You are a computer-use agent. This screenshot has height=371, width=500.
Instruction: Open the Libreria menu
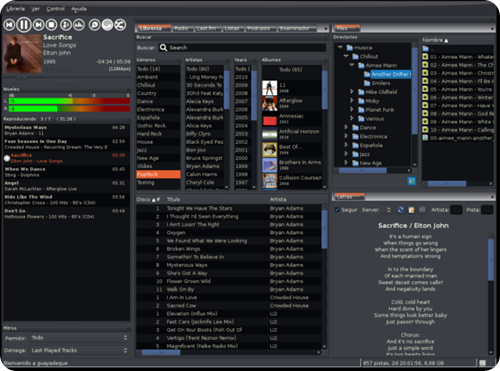(x=15, y=9)
